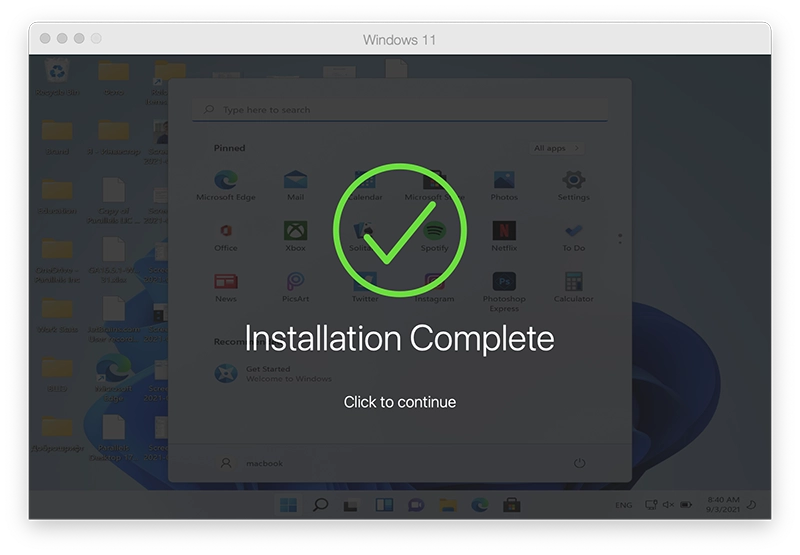Click the Click to continue text
The width and height of the screenshot is (800, 555).
pyautogui.click(x=399, y=402)
